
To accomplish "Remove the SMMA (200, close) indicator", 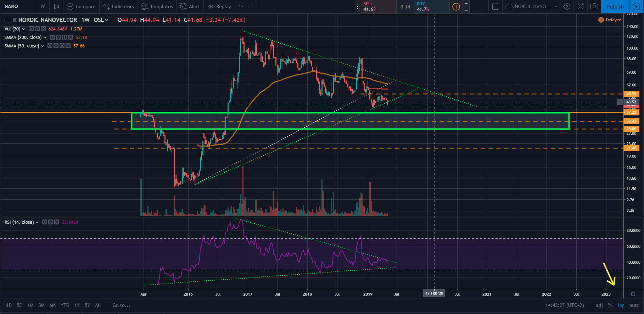I will (x=70, y=37).
